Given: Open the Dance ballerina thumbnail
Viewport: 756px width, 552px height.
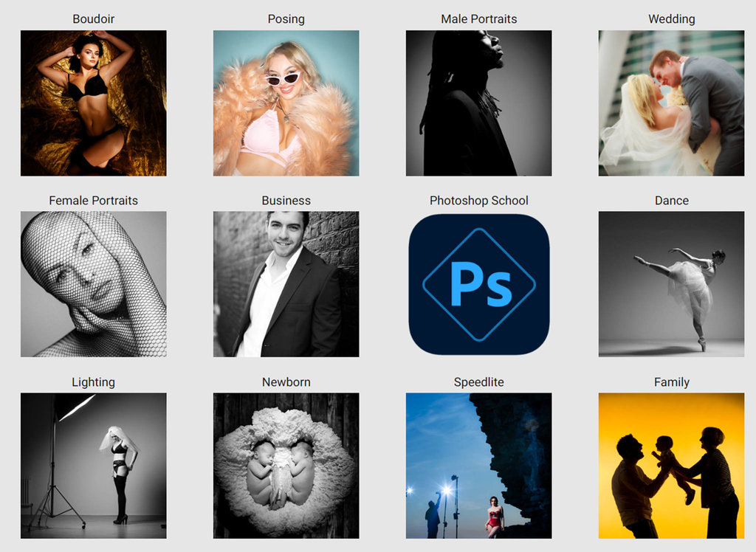Looking at the screenshot, I should pos(672,284).
